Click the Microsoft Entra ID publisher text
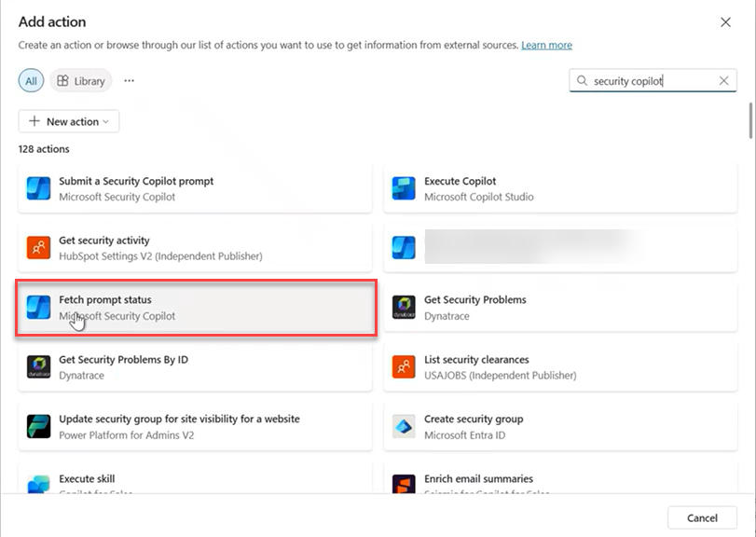This screenshot has width=756, height=537. [x=465, y=434]
